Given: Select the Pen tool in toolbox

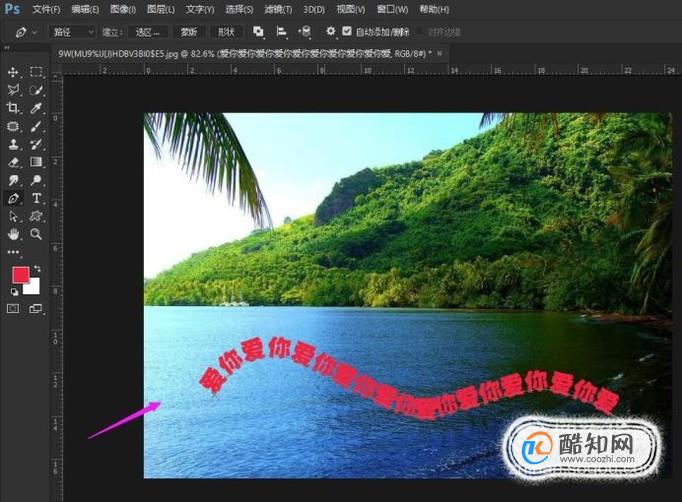Looking at the screenshot, I should [x=13, y=198].
